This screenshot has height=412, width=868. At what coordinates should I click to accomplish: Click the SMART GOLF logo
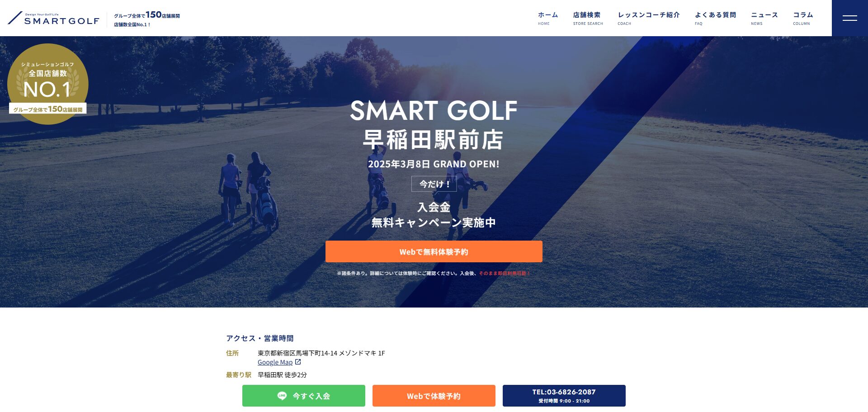53,18
